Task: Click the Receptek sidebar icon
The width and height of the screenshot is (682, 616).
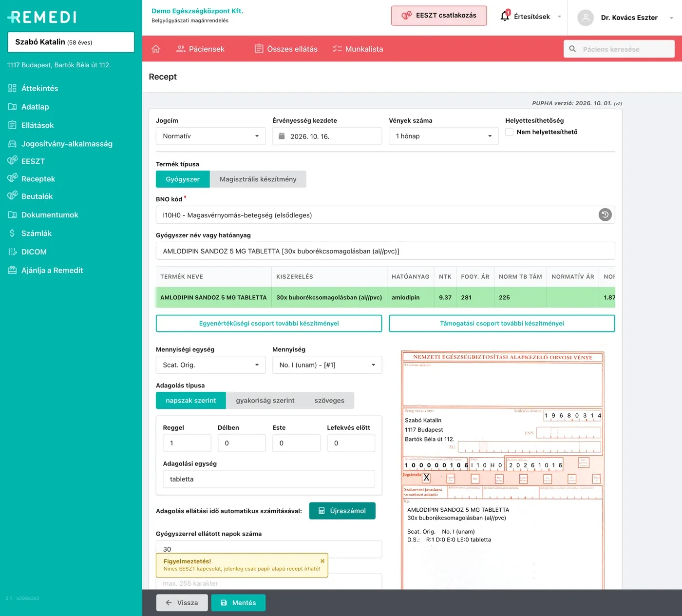Action: click(12, 178)
